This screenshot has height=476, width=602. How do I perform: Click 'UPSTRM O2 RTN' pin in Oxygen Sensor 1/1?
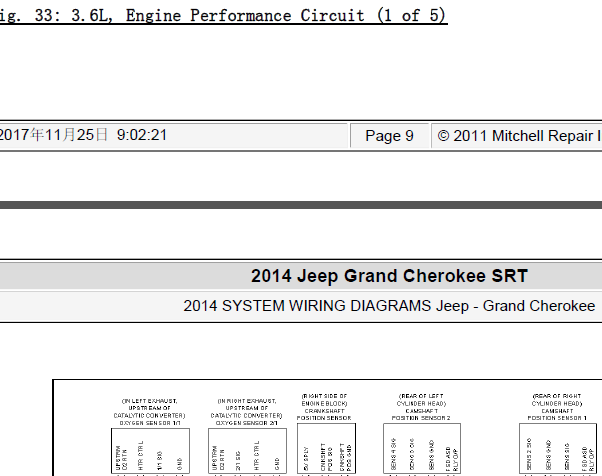click(x=121, y=458)
